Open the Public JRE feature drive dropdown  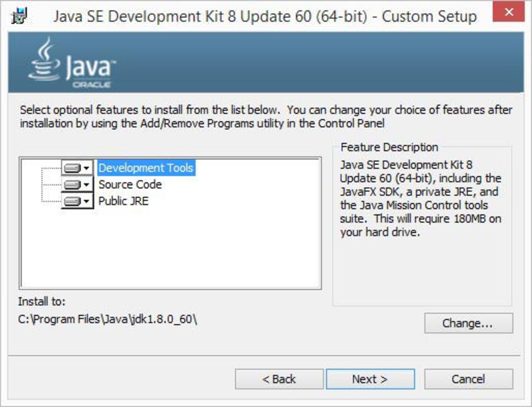tap(77, 201)
